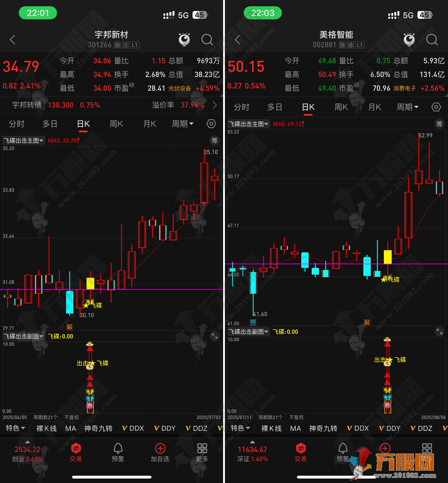Tap 更多 grid icon on 宇邦新材 screen
Screen dimensions: 448x483
pos(202,452)
